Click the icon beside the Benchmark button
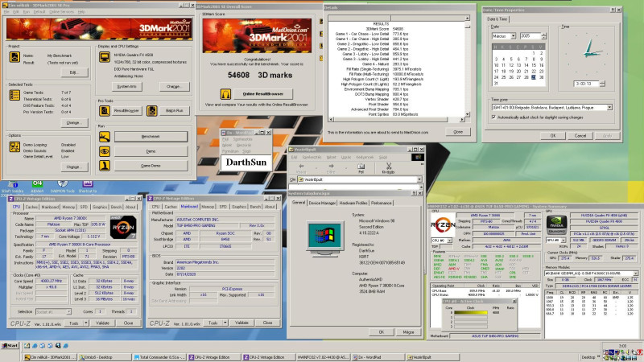The width and height of the screenshot is (644, 362). point(105,137)
